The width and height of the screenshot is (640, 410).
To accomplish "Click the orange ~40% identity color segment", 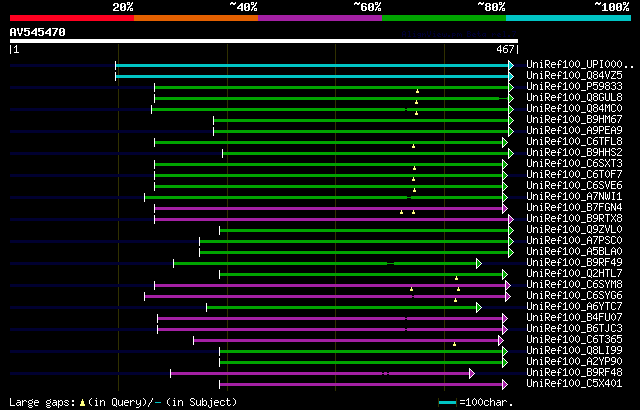I will 196,18.
